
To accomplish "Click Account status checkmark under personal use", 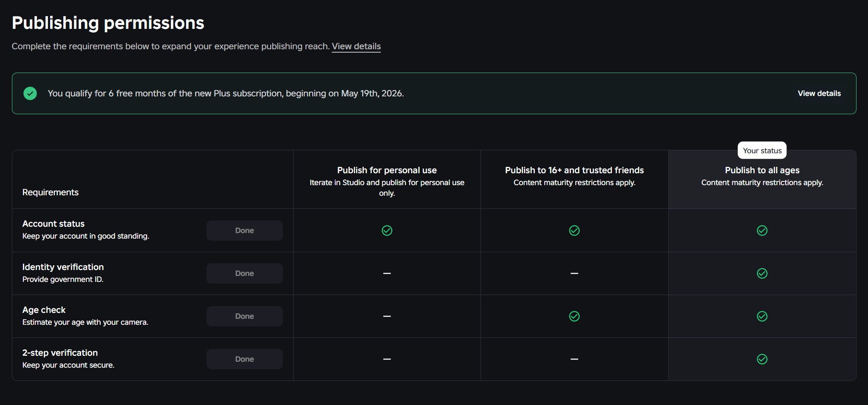I will 387,231.
